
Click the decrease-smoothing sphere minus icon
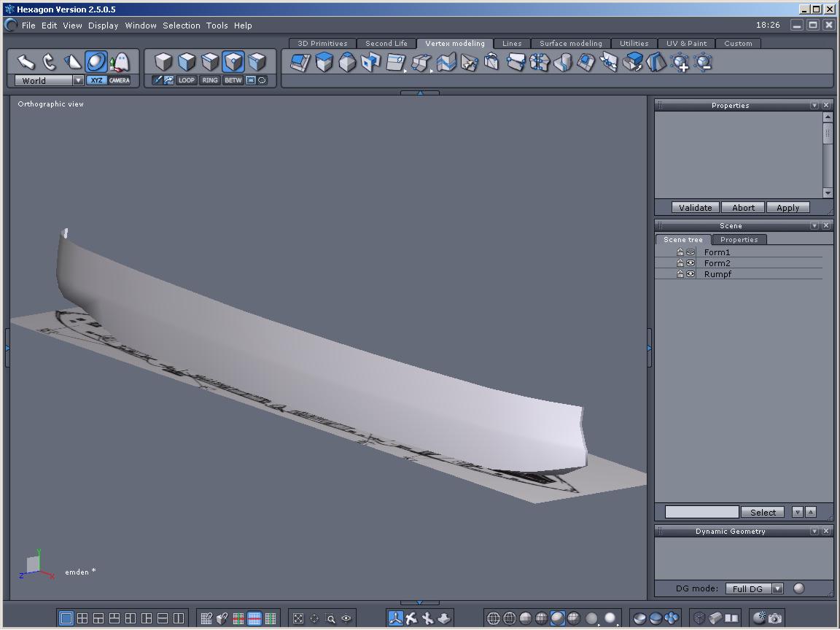tap(703, 63)
